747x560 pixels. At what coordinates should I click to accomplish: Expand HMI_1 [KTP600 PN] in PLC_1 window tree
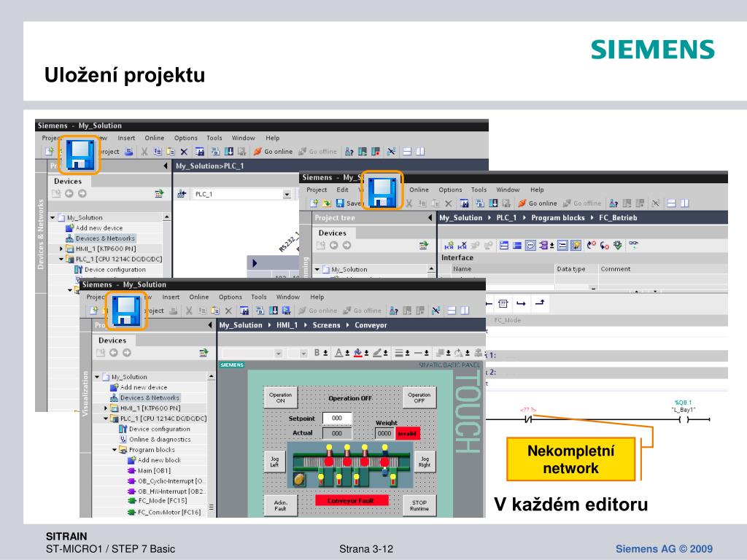(61, 249)
